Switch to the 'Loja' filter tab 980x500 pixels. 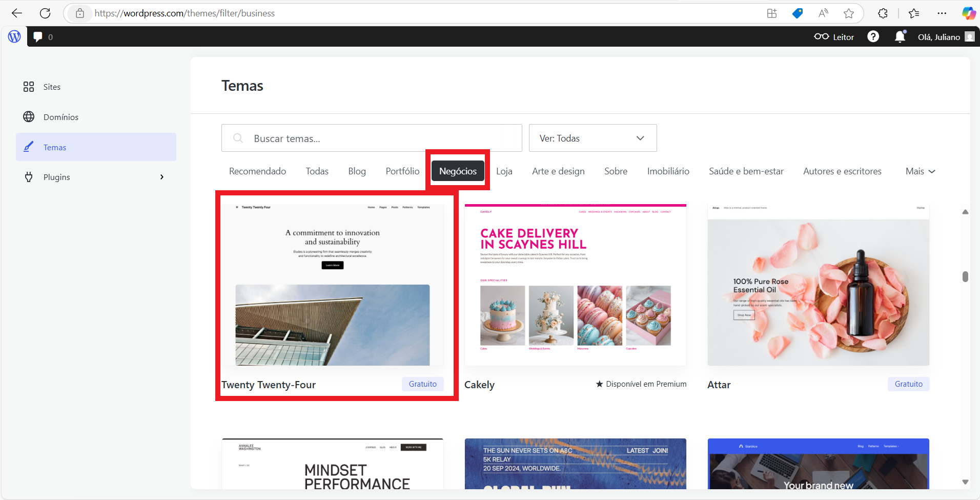point(504,171)
